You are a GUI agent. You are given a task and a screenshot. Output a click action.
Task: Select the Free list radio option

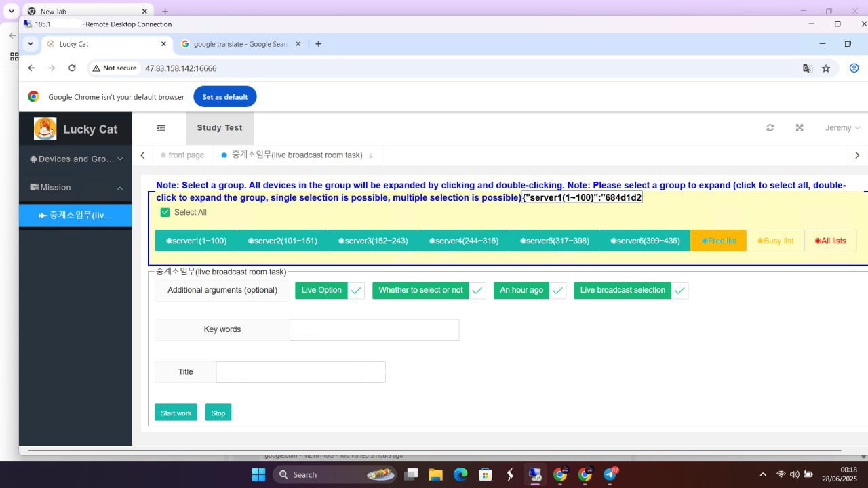pos(718,241)
